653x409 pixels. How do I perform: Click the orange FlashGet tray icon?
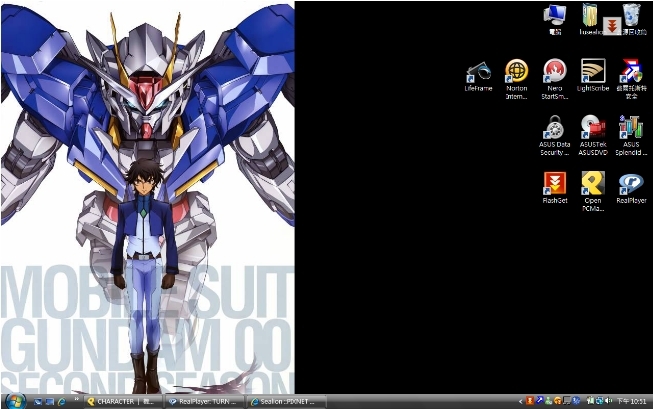click(x=530, y=401)
